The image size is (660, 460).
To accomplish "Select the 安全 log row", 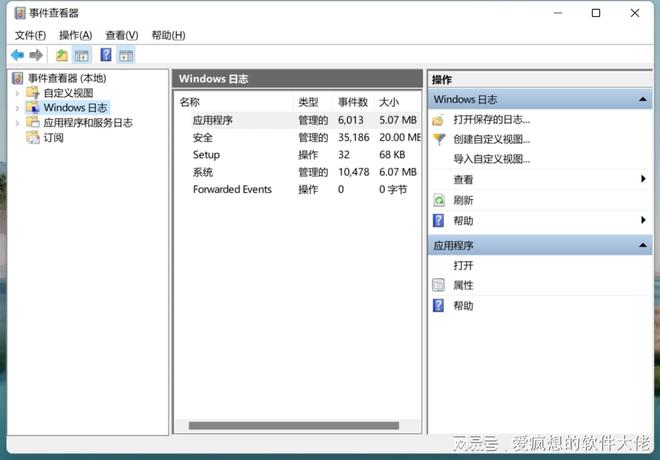I will click(x=298, y=138).
